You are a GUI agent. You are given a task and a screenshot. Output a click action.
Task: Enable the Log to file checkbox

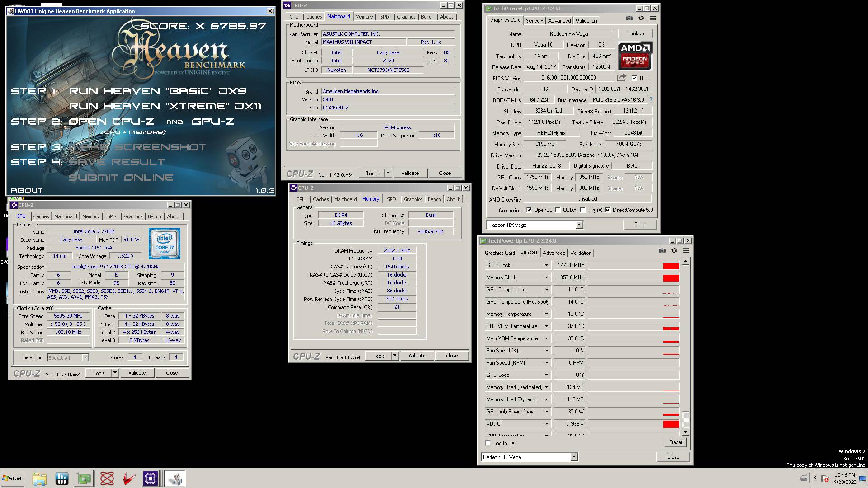click(488, 443)
